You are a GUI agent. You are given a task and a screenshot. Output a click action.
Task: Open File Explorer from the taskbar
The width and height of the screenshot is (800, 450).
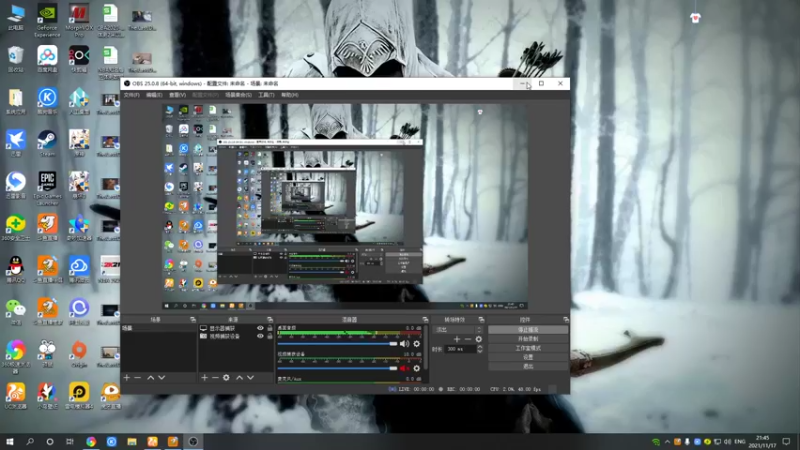click(x=132, y=441)
